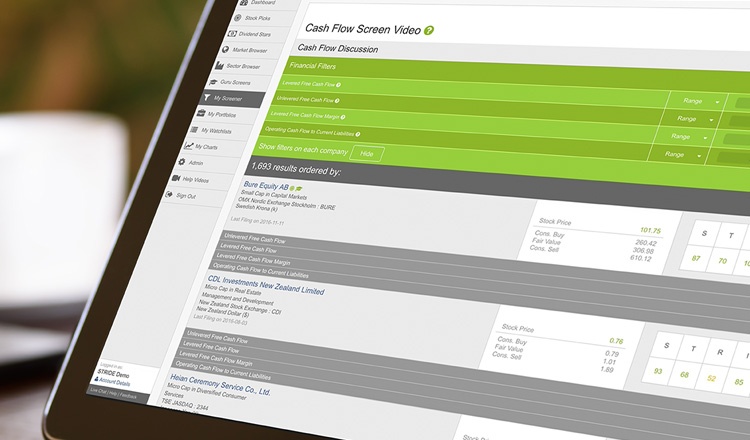
Task: Click help icon next to Unlevered Free Cash Flow filter
Action: (337, 100)
